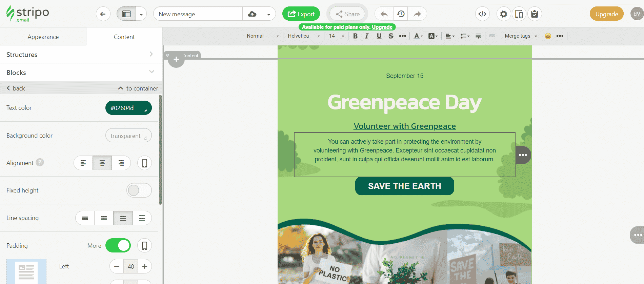The width and height of the screenshot is (644, 284).
Task: Set block alignment to center
Action: coord(102,163)
